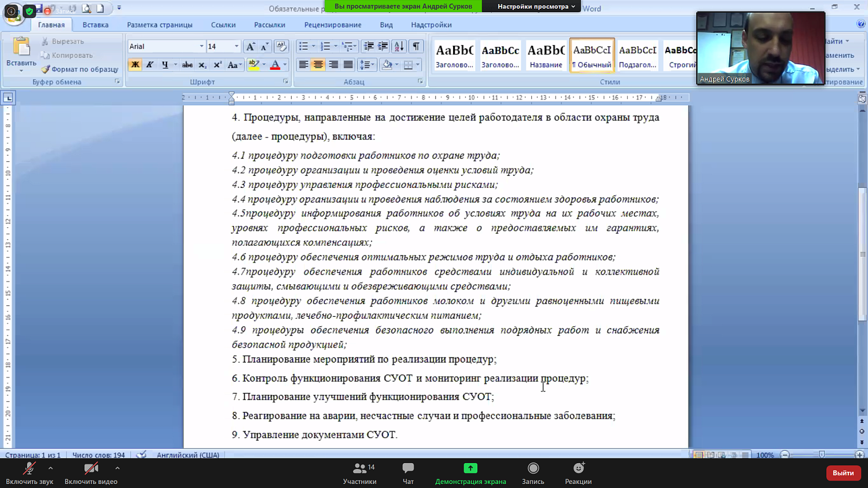The image size is (868, 488).
Task: Open the underline style dropdown arrow
Action: coord(175,65)
